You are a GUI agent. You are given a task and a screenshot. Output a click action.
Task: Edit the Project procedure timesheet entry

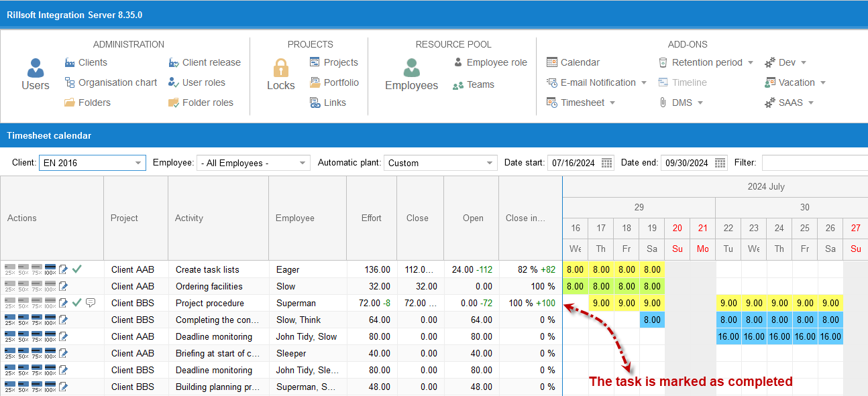click(x=64, y=303)
